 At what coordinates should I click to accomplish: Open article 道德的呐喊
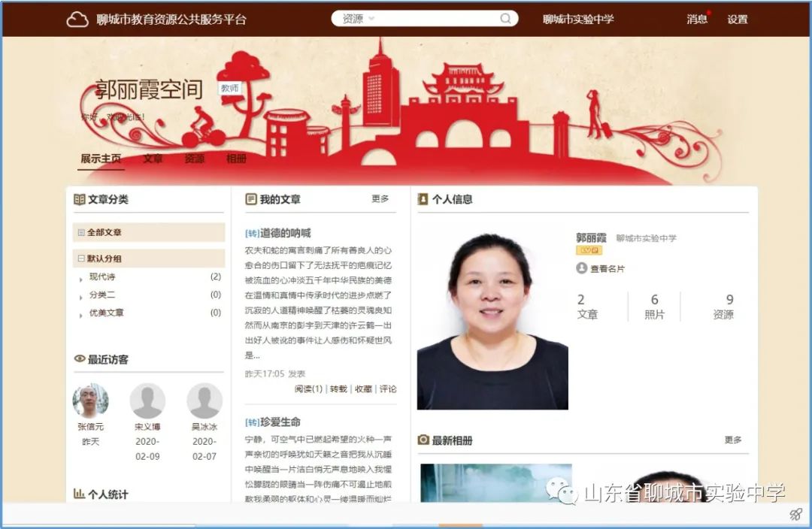tap(286, 233)
